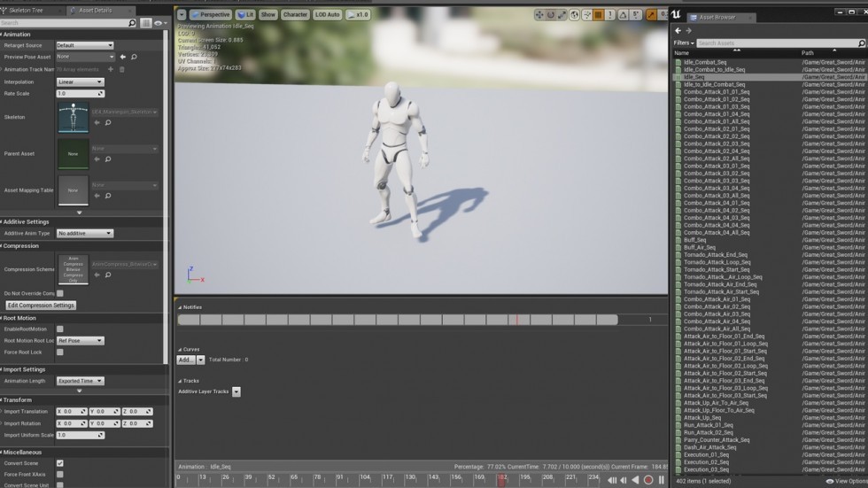Open the Filters button in Asset Browser

(684, 43)
